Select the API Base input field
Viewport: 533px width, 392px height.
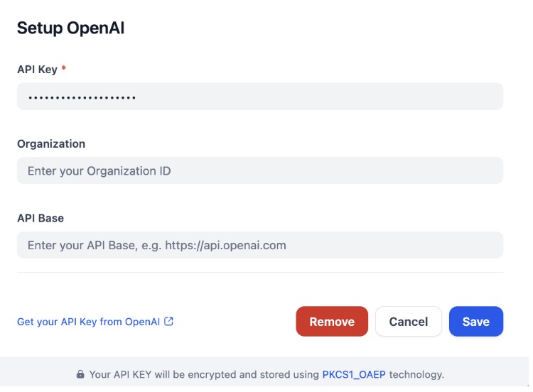260,246
